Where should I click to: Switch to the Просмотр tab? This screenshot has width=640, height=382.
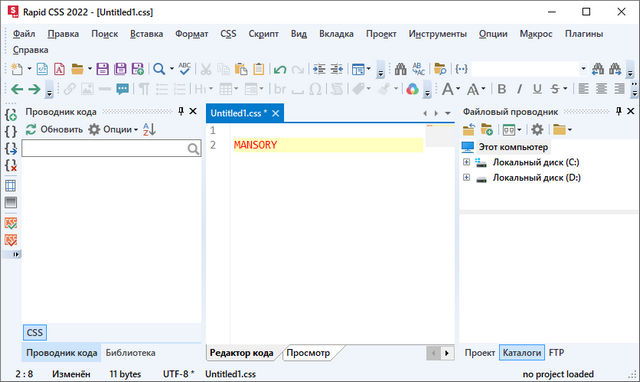[x=308, y=353]
